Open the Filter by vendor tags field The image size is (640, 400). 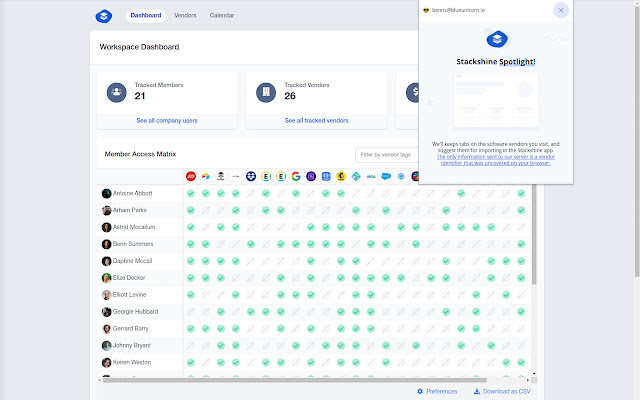click(387, 155)
